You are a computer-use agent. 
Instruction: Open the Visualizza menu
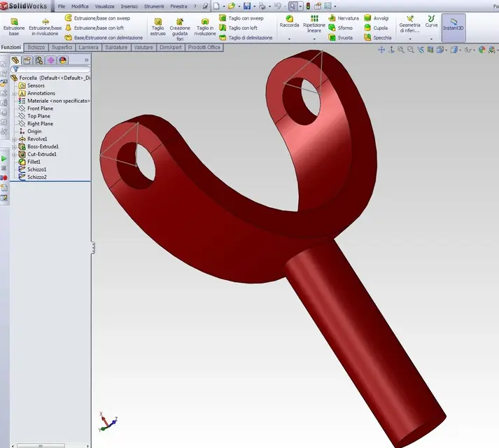tap(104, 6)
